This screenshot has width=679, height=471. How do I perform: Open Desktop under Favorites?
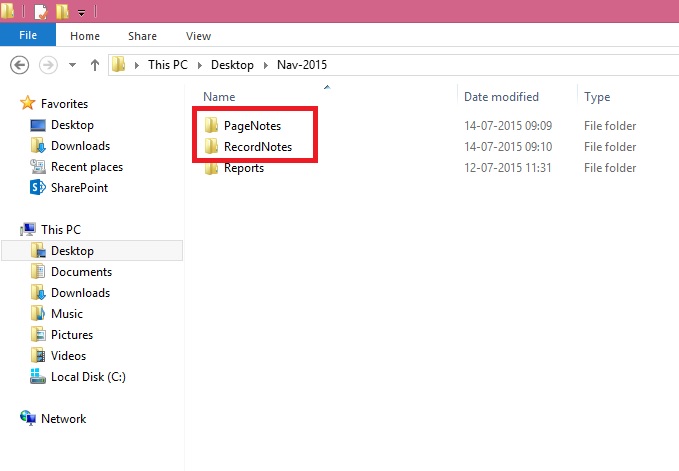click(72, 125)
